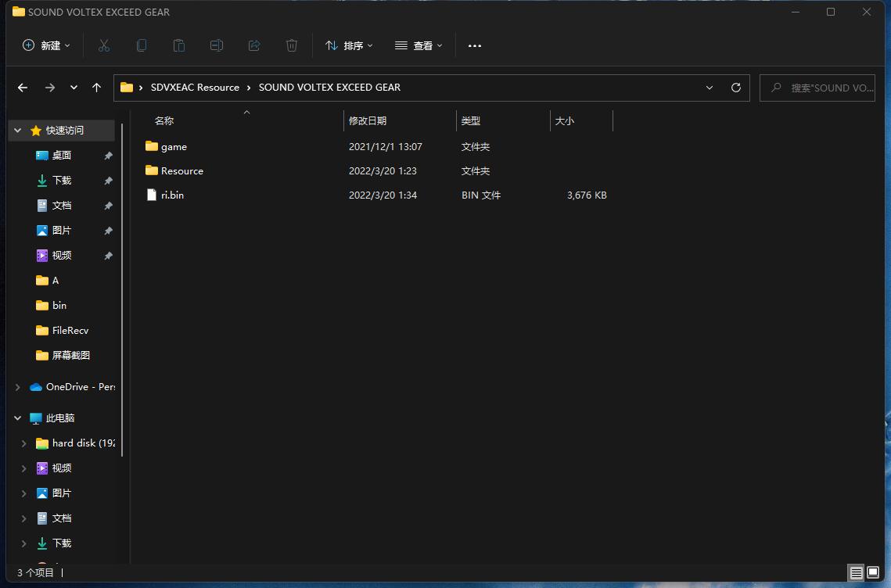Open the 排序 (Sort) dropdown
The image size is (891, 588).
349,45
